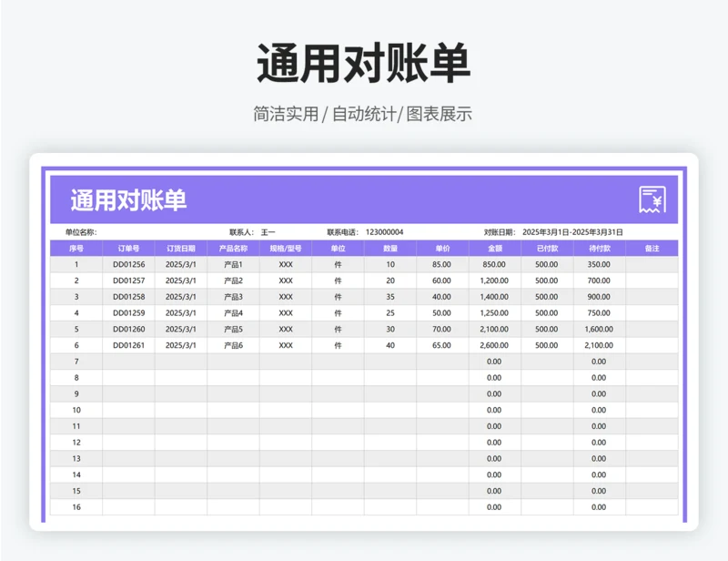Select the 产品名称 column header
Viewport: 728px width, 561px height.
click(233, 249)
